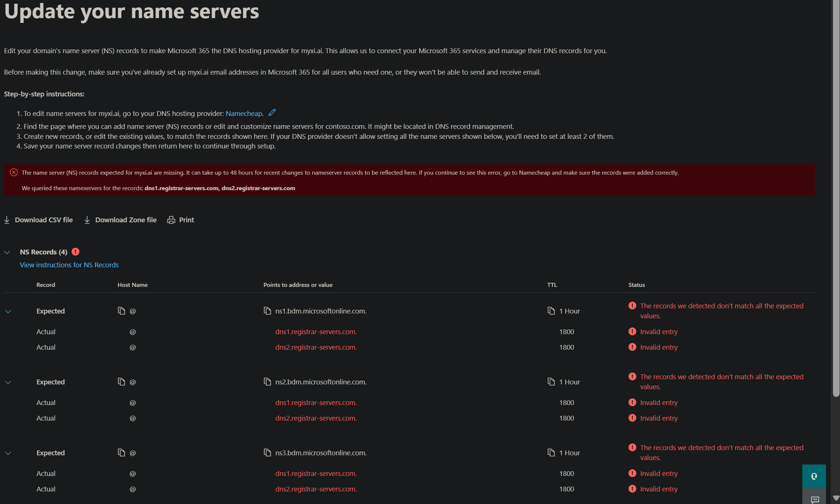Copy ns3.bdm.microsoftonline.com value
The height and width of the screenshot is (504, 840).
pyautogui.click(x=267, y=453)
